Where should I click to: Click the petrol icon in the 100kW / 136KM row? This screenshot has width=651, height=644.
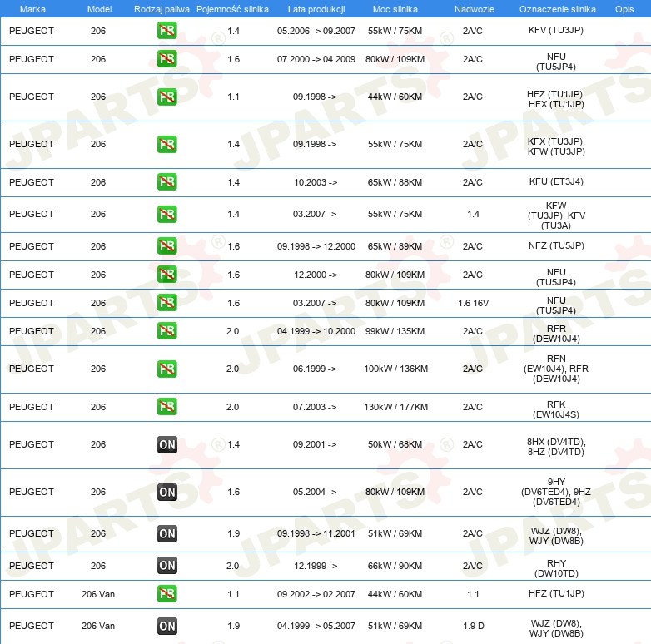click(166, 369)
